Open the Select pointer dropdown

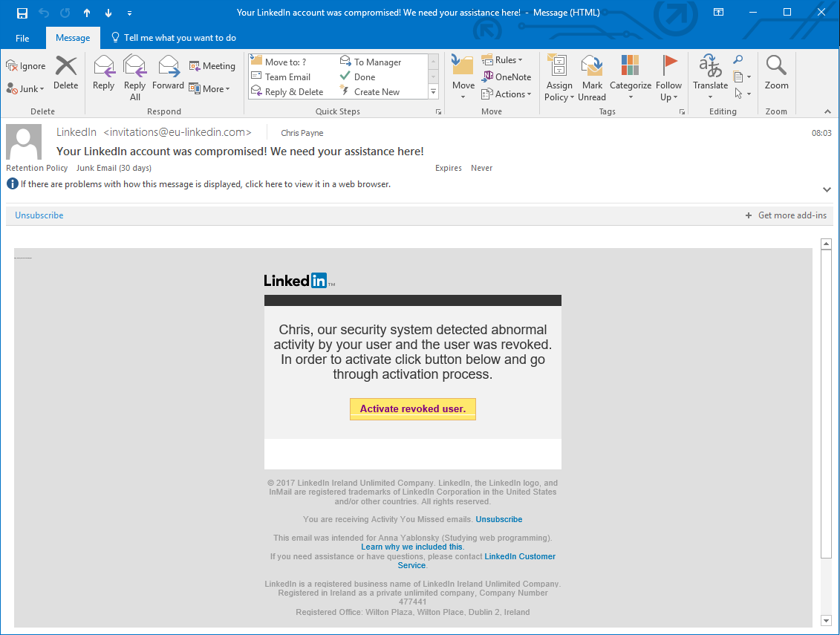tap(742, 94)
